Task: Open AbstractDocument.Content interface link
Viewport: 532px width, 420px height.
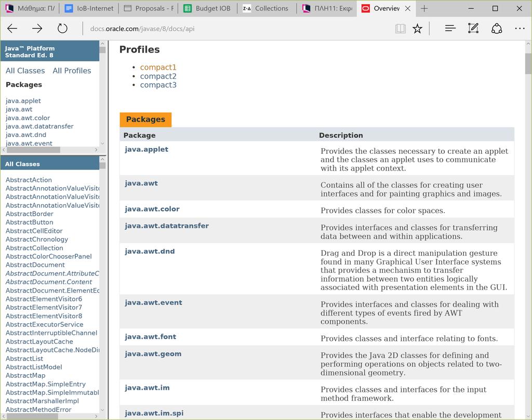Action: click(x=48, y=282)
